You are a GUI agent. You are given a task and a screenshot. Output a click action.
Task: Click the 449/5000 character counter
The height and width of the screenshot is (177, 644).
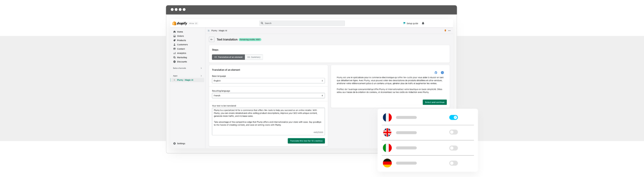(318, 132)
